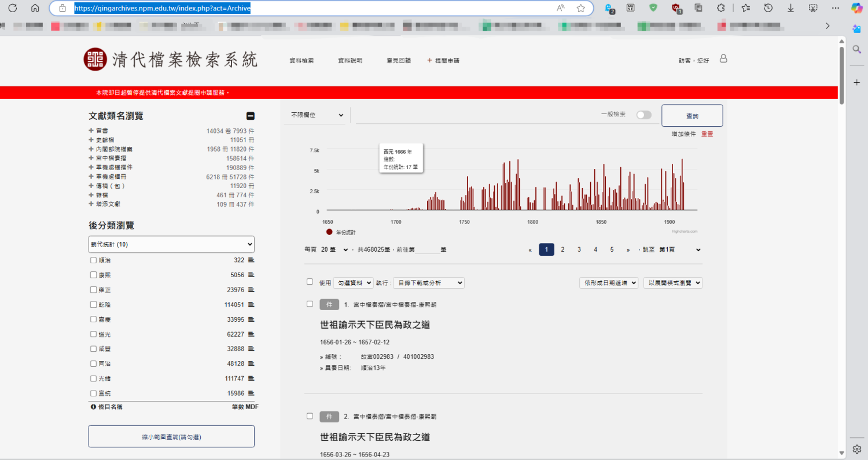The width and height of the screenshot is (868, 460).
Task: Tick the checkbox for result item 1
Action: (x=310, y=304)
